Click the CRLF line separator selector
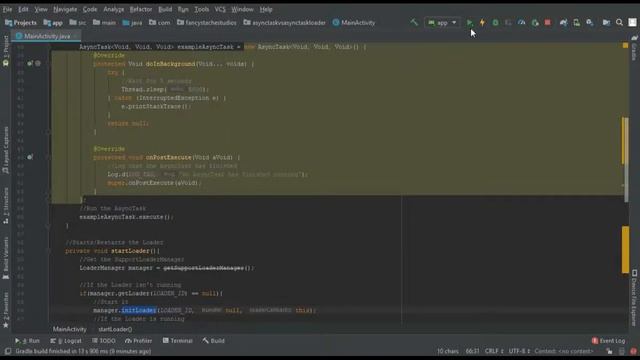Screen dimensions: 640x360 tap(494, 351)
